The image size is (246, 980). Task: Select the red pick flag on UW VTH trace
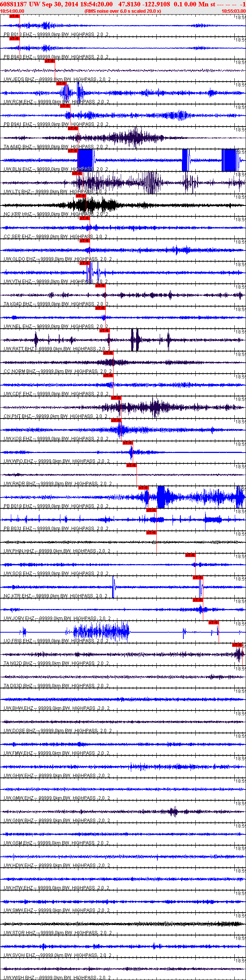pos(85,263)
